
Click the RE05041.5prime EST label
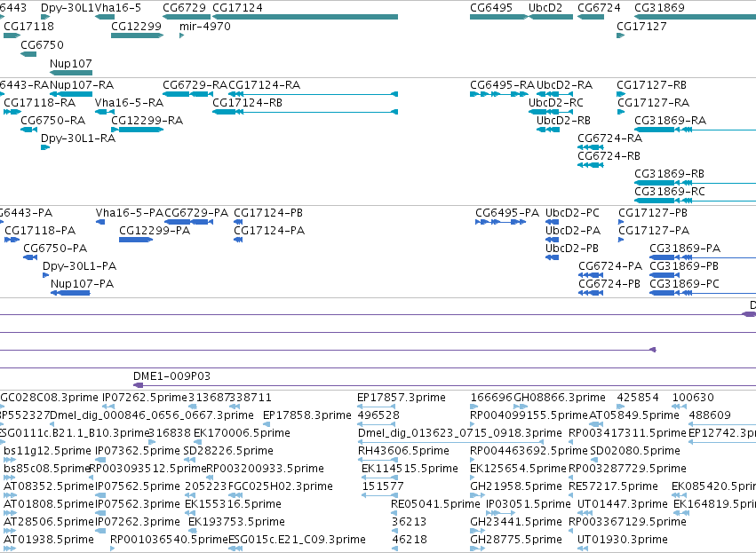coord(435,504)
